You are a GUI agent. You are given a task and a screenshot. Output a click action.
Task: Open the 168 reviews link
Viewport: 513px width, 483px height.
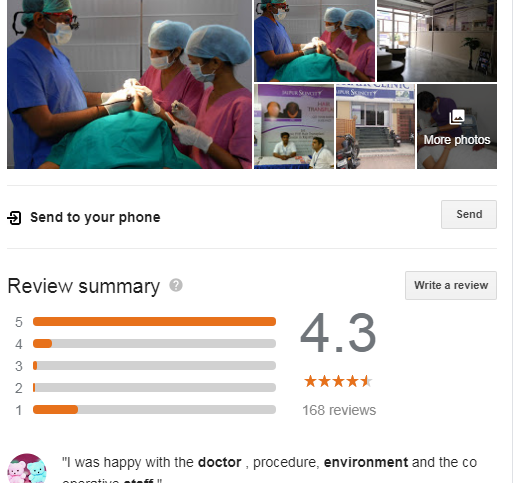(339, 410)
